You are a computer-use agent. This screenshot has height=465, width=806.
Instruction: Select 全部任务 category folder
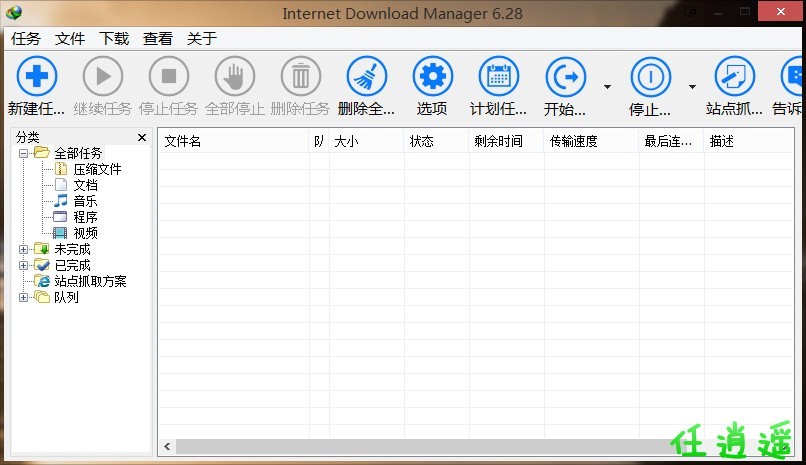[78, 153]
